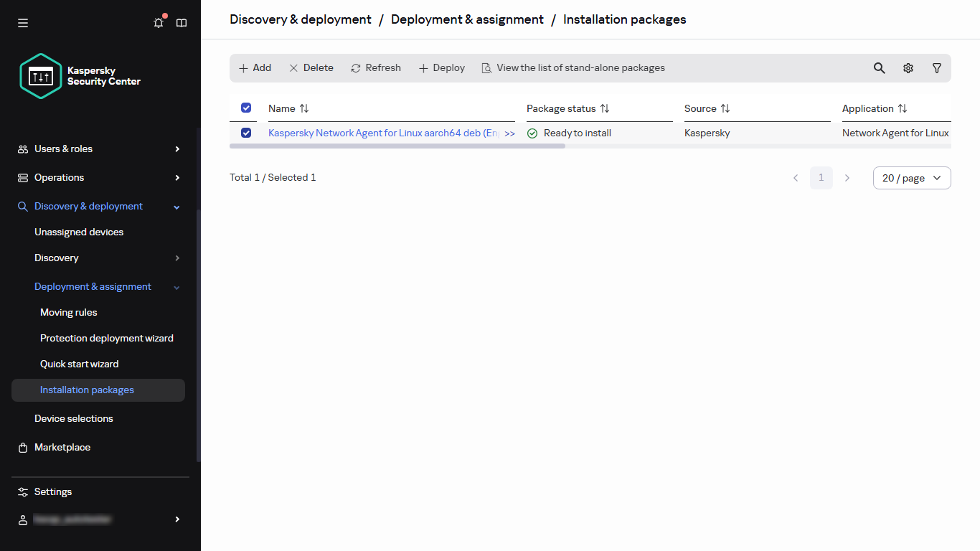Click the Users & roles sidebar icon
980x551 pixels.
[x=22, y=149]
